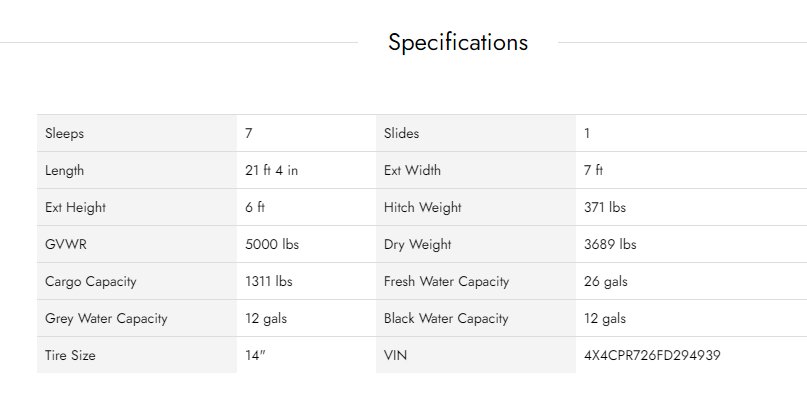Click the VIN label cell
807x398 pixels.
(476, 355)
